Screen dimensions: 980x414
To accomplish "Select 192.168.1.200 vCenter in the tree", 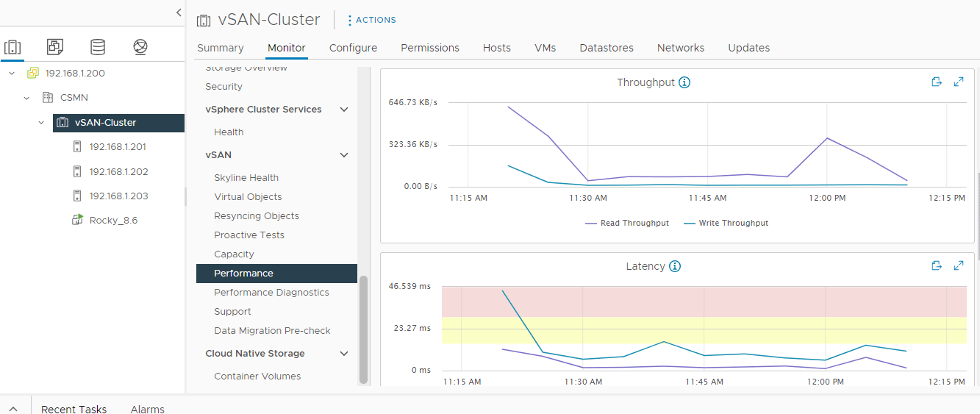I will [75, 74].
